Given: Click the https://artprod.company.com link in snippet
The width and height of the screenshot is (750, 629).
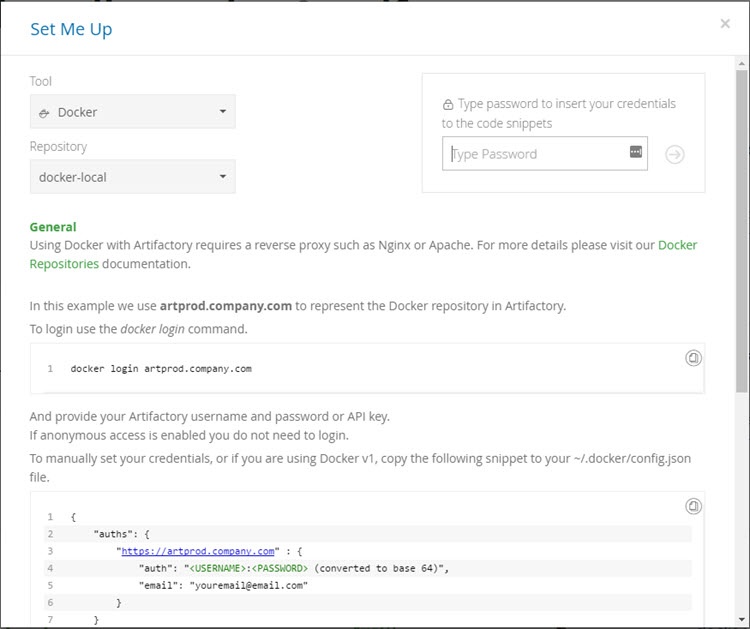Looking at the screenshot, I should pos(198,550).
